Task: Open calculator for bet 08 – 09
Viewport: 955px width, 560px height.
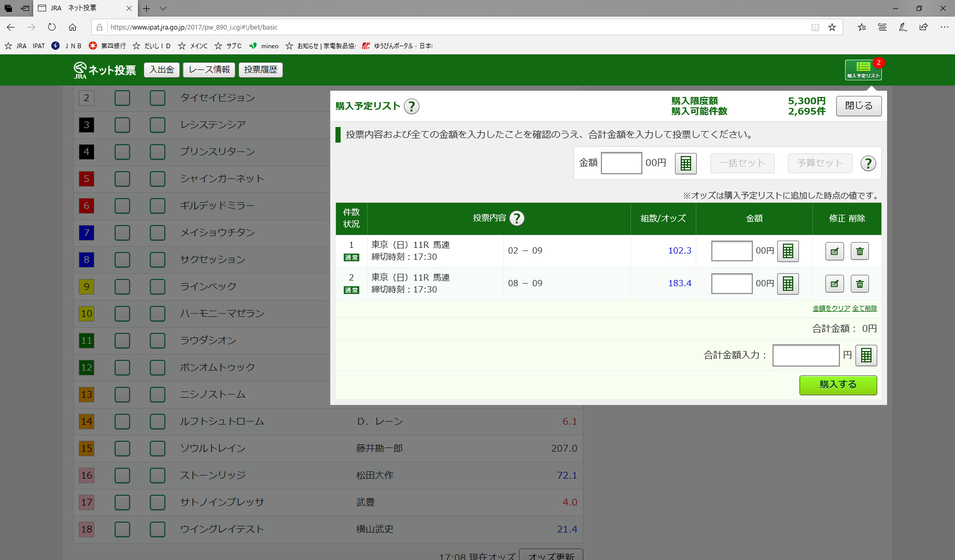Action: pos(788,284)
